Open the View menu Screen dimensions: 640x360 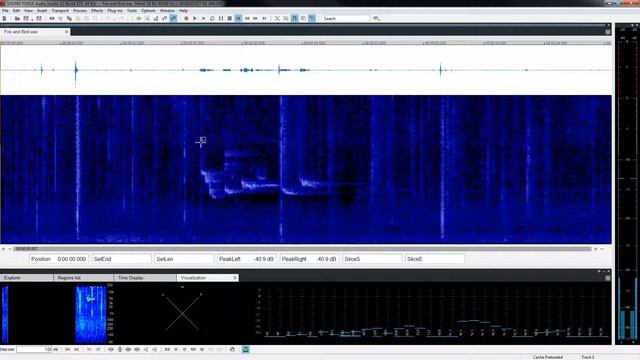pyautogui.click(x=29, y=11)
